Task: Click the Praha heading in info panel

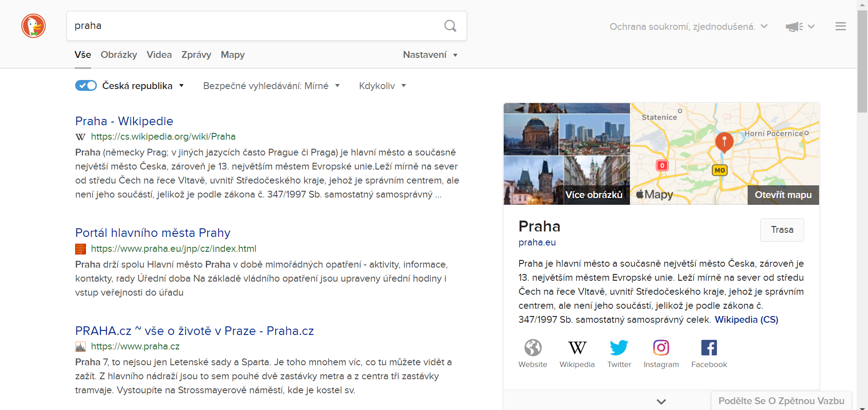Action: coord(539,226)
